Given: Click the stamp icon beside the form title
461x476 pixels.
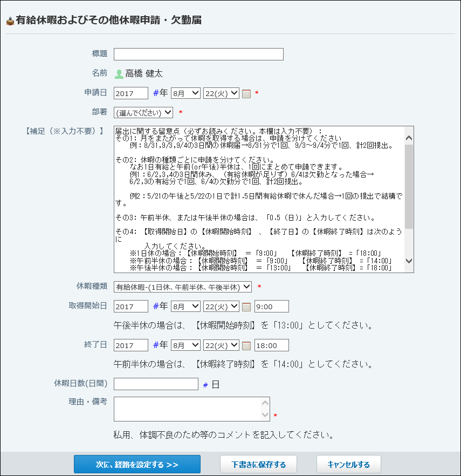Looking at the screenshot, I should (x=10, y=21).
